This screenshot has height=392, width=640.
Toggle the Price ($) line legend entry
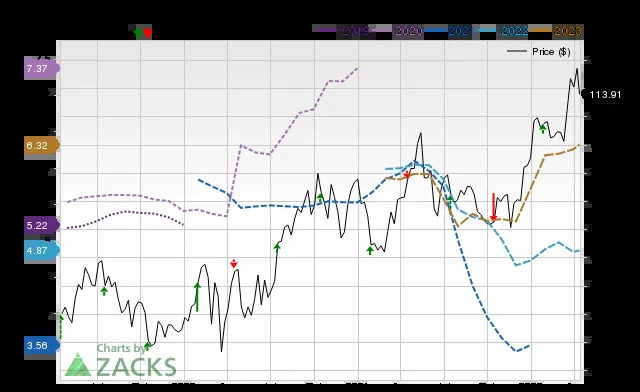[539, 52]
